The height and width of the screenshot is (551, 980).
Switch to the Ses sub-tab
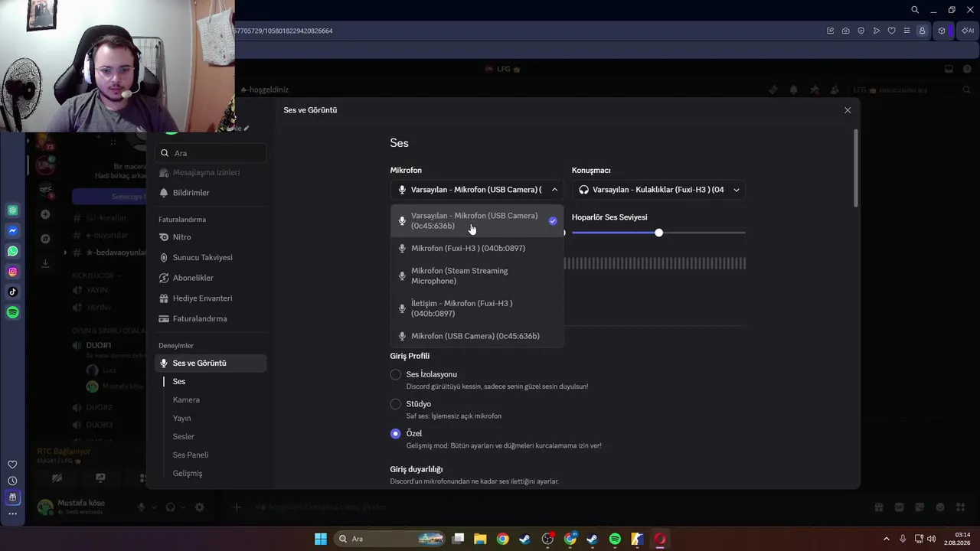(x=179, y=382)
